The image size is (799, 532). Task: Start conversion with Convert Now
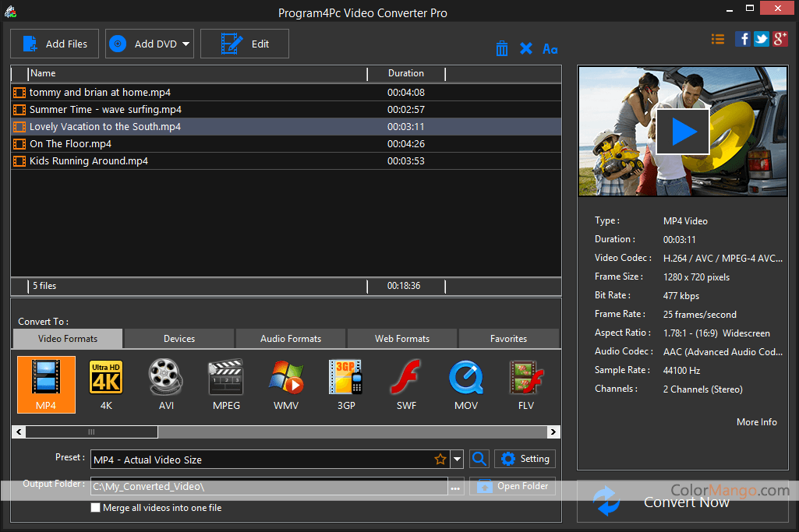click(x=683, y=502)
